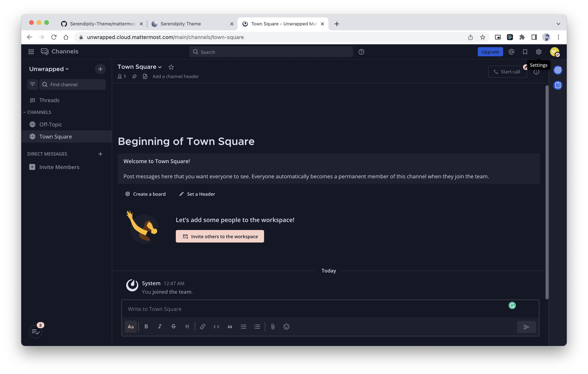Insert a code block in composer
This screenshot has height=374, width=588.
pos(216,327)
